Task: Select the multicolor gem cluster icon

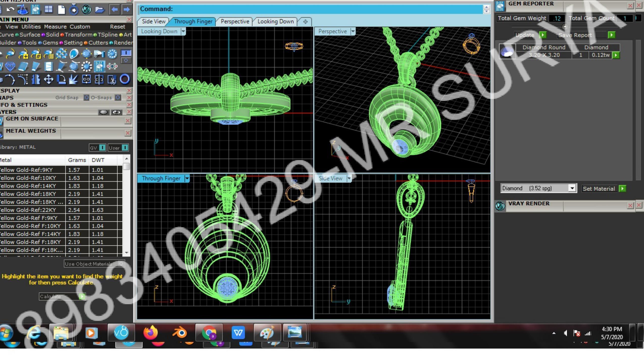Action: click(112, 66)
